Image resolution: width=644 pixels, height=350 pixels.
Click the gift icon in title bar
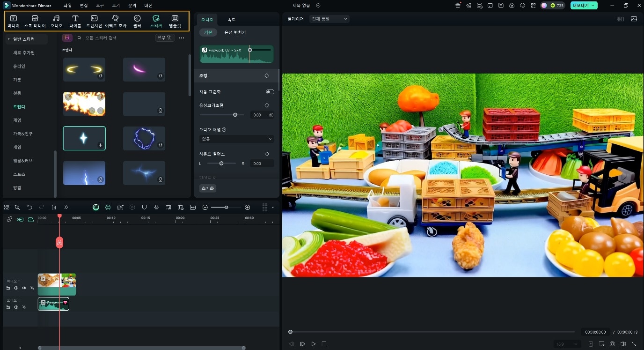click(x=458, y=6)
